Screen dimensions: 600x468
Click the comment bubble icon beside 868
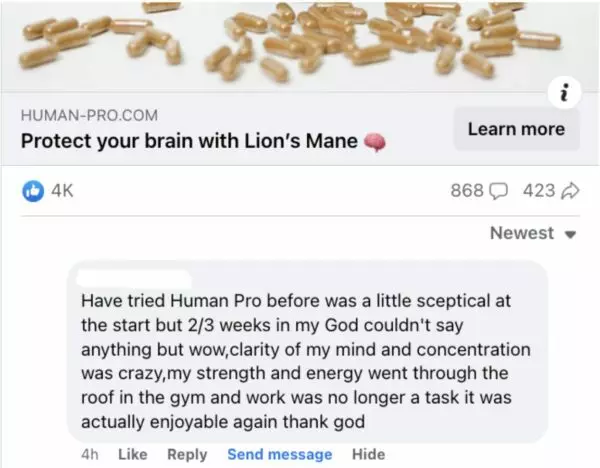pos(499,191)
